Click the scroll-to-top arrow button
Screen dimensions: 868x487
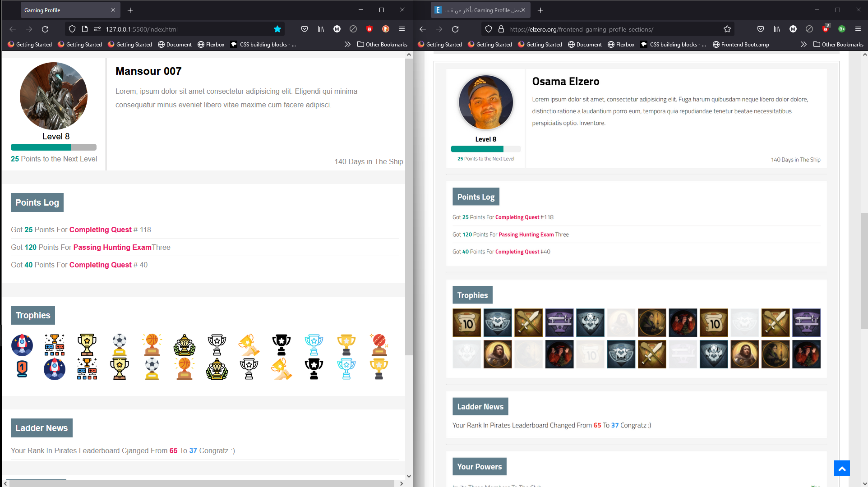click(842, 469)
